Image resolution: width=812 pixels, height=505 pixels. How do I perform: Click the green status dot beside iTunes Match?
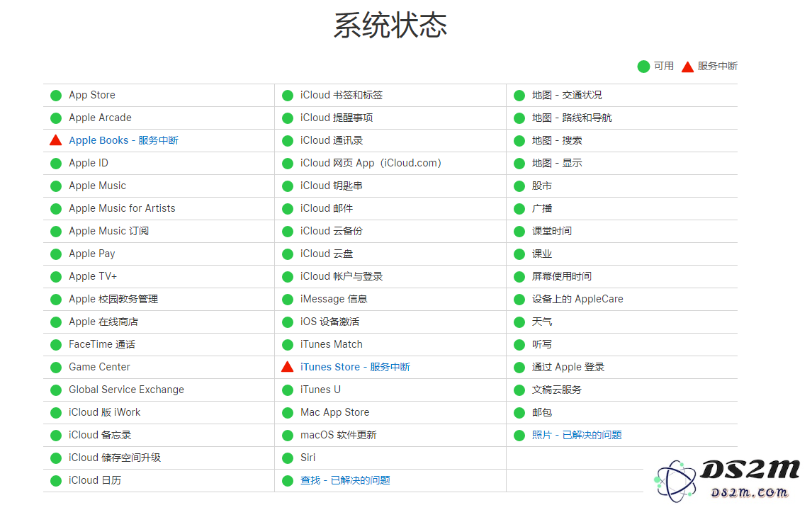click(288, 345)
